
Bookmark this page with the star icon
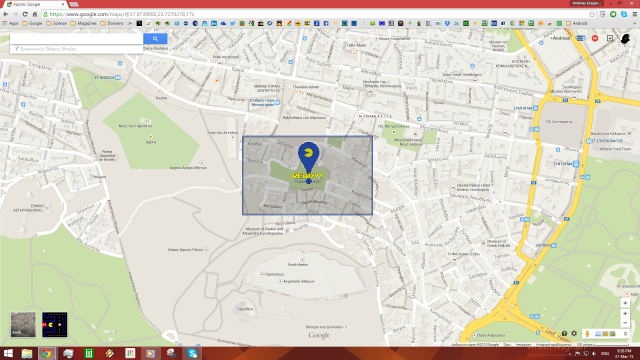(592, 14)
